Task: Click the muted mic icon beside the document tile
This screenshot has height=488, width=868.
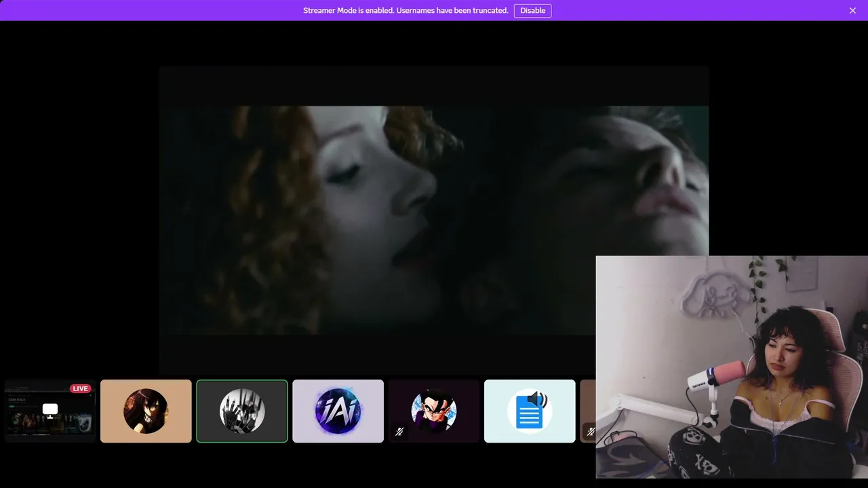Action: pos(591,431)
